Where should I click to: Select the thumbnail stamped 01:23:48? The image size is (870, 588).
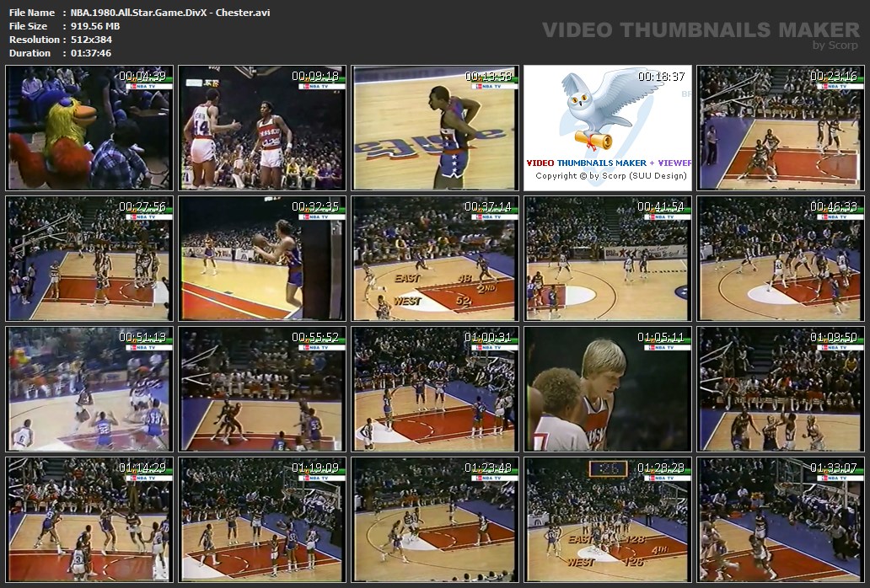tap(435, 519)
